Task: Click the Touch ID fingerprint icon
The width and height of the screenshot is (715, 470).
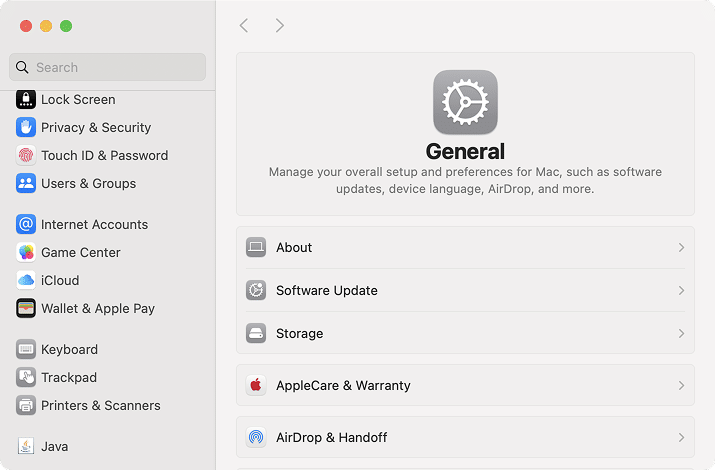Action: coord(26,155)
